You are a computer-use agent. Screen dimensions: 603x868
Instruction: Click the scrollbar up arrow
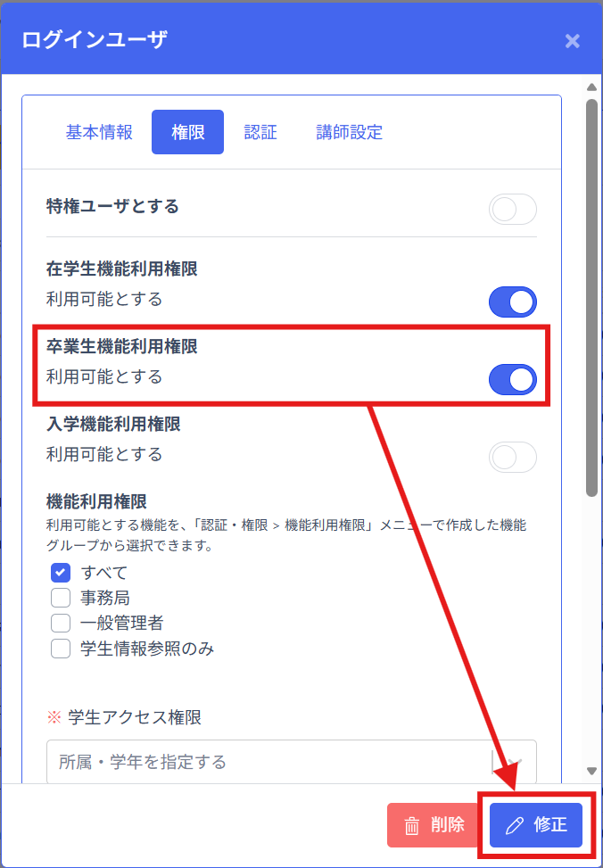point(591,87)
